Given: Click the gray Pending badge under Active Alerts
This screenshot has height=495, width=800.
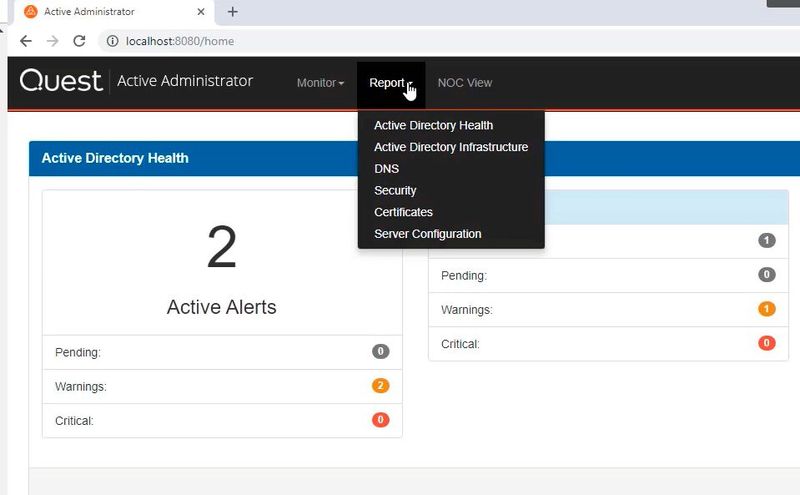Looking at the screenshot, I should tap(380, 352).
